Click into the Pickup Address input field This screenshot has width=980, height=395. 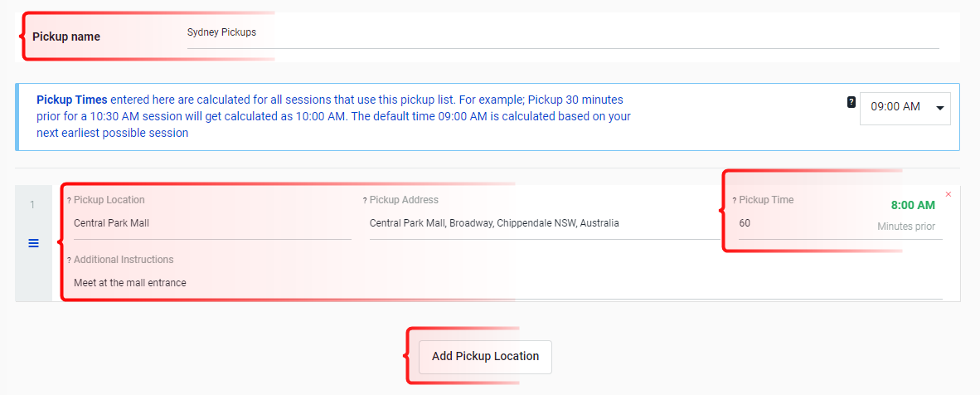[544, 224]
